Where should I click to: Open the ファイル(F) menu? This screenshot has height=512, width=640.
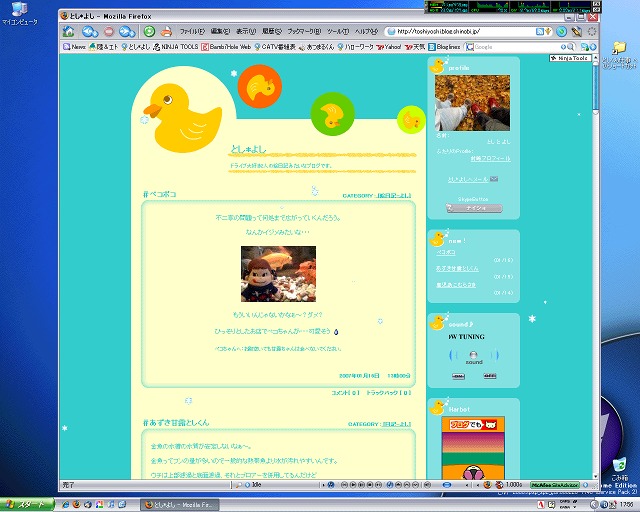click(192, 31)
